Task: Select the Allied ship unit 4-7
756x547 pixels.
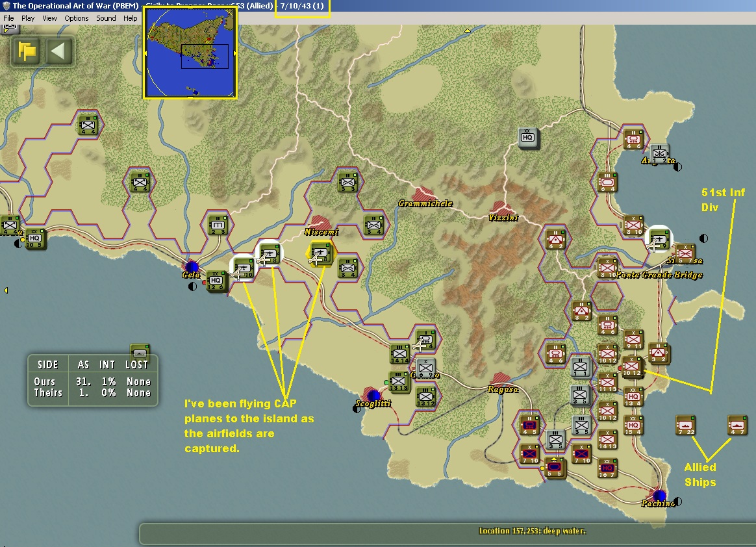Action: [738, 426]
